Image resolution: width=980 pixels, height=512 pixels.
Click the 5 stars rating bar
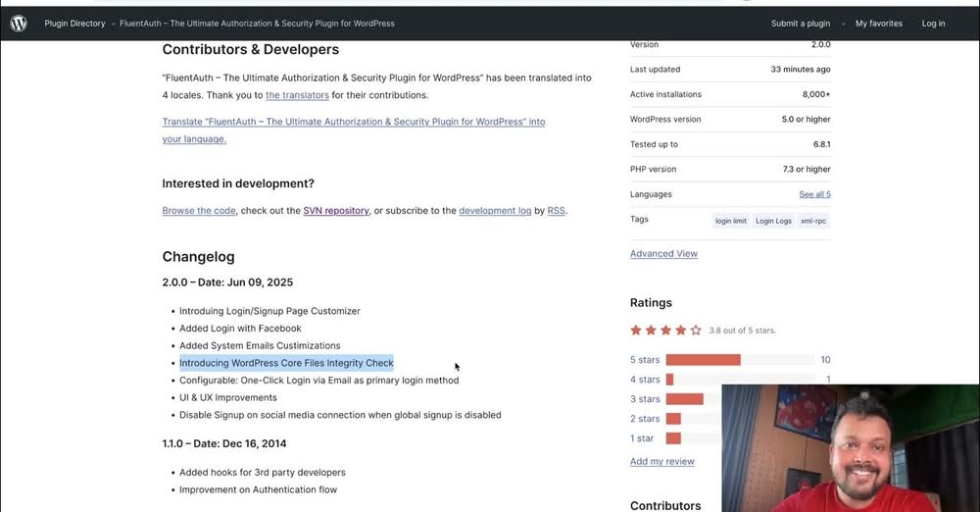coord(740,360)
